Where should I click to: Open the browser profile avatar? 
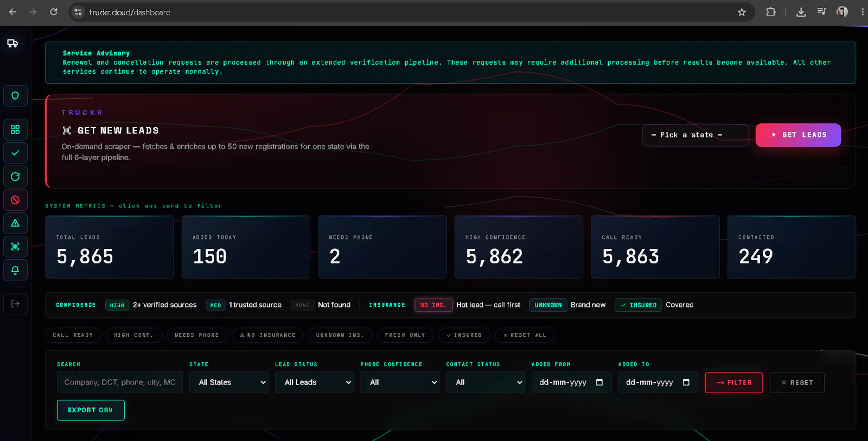(x=842, y=12)
